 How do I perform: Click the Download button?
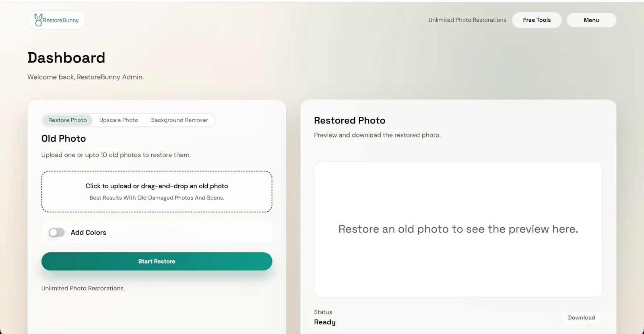581,318
